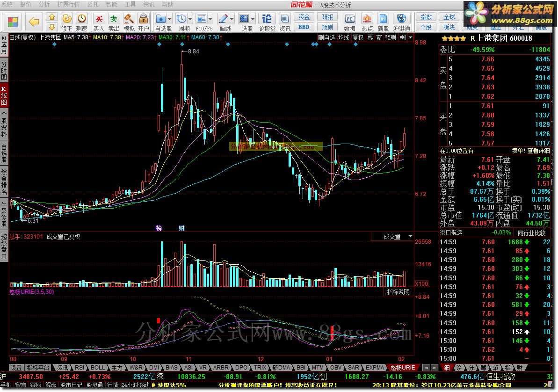Toggle the 窗 window option
The width and height of the screenshot is (558, 392).
pos(379,37)
